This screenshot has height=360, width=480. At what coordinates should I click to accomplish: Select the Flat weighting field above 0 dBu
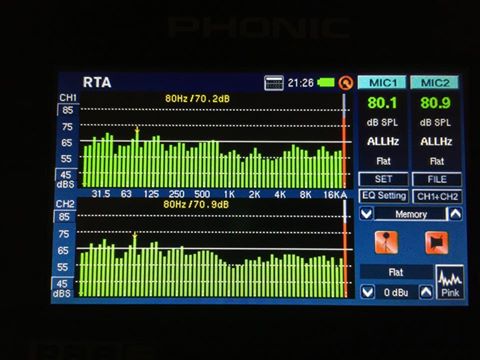(396, 272)
